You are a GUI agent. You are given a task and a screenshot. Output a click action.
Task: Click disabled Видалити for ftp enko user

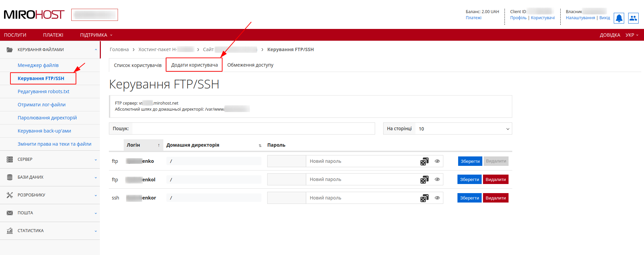(x=496, y=161)
